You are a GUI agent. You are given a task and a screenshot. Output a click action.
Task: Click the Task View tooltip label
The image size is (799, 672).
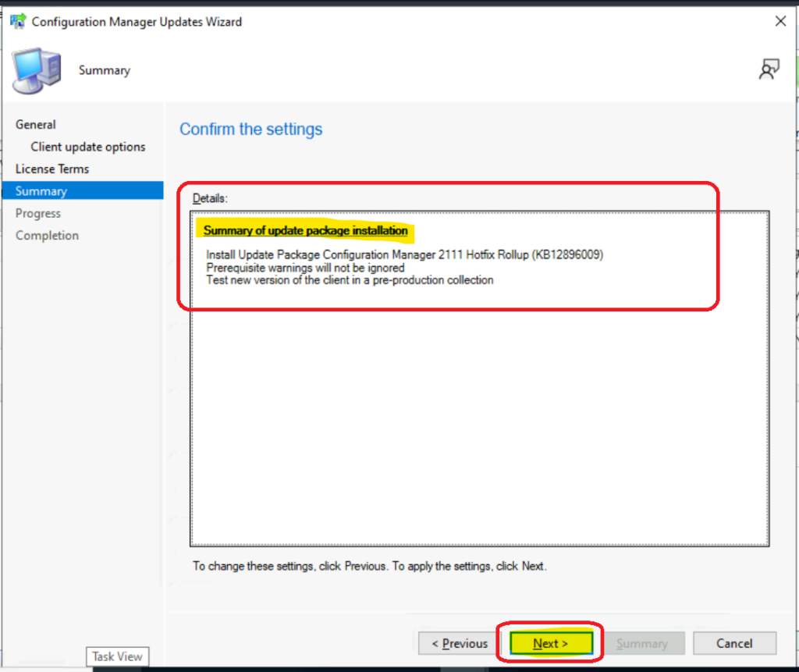tap(117, 656)
